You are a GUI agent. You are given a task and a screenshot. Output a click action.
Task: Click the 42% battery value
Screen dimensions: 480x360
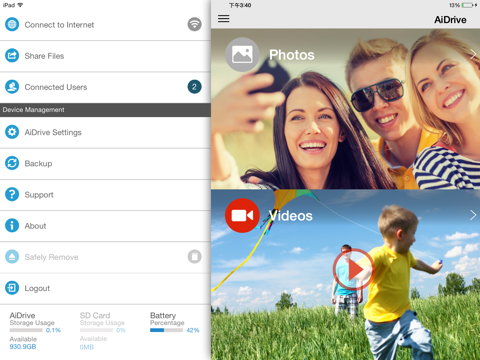(193, 330)
